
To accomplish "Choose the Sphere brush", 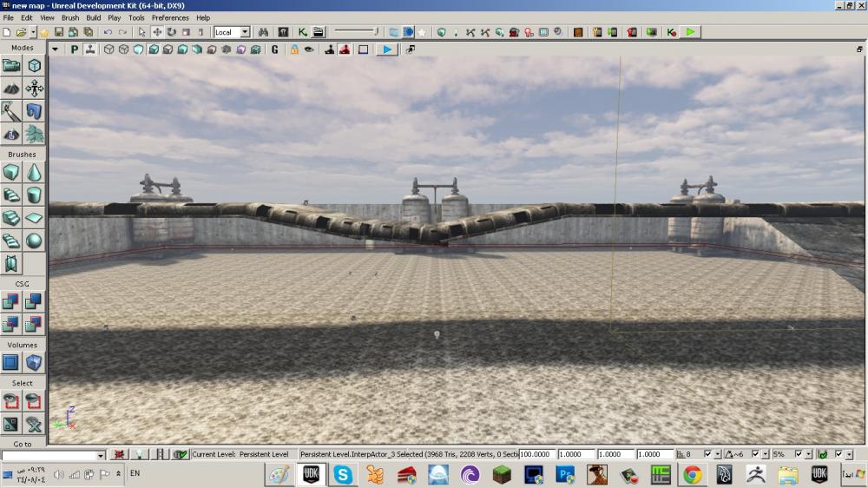I will tap(34, 241).
